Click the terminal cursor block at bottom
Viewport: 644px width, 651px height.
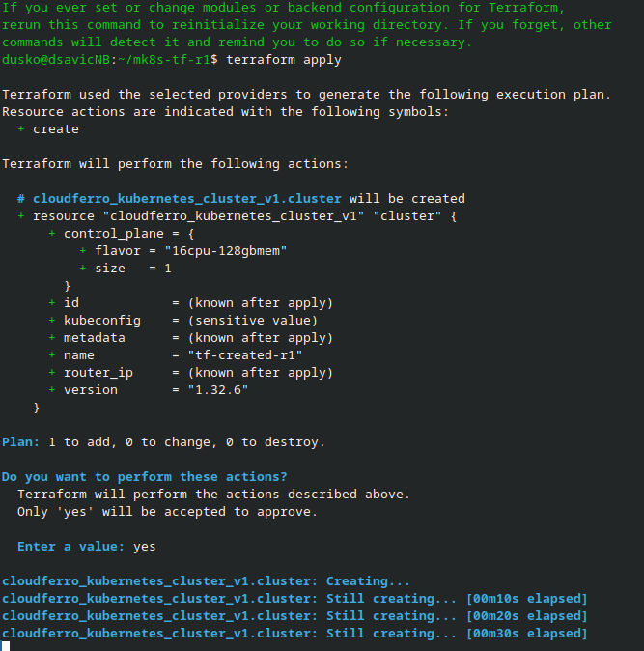coord(6,646)
